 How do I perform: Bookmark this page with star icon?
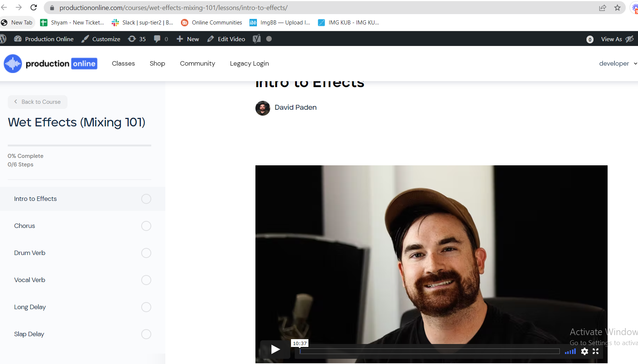click(617, 8)
